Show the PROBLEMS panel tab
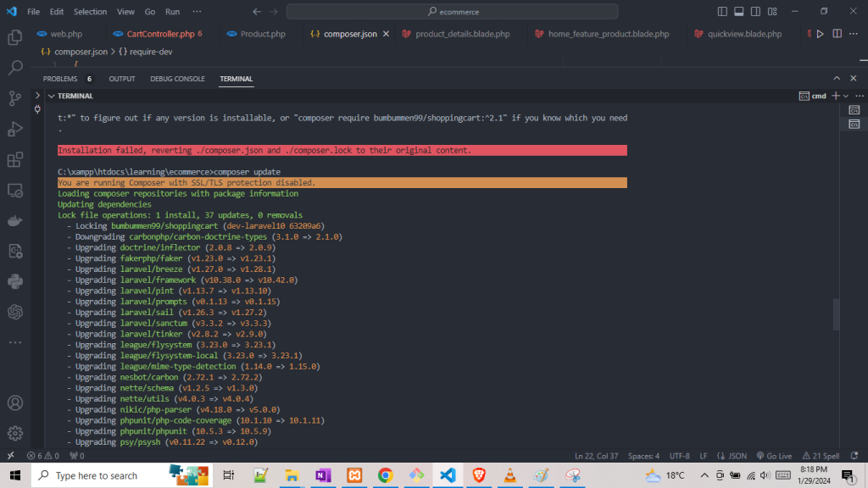Image resolution: width=868 pixels, height=488 pixels. point(60,79)
